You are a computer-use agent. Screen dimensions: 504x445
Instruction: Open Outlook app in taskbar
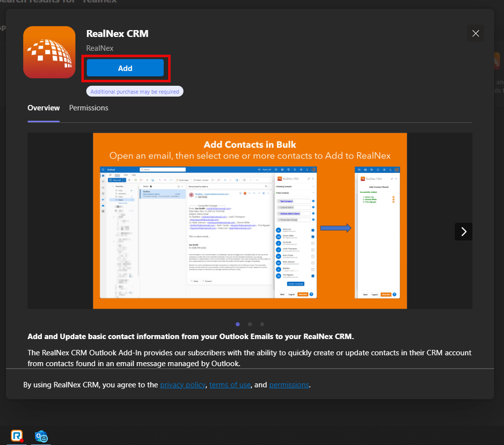click(x=41, y=437)
